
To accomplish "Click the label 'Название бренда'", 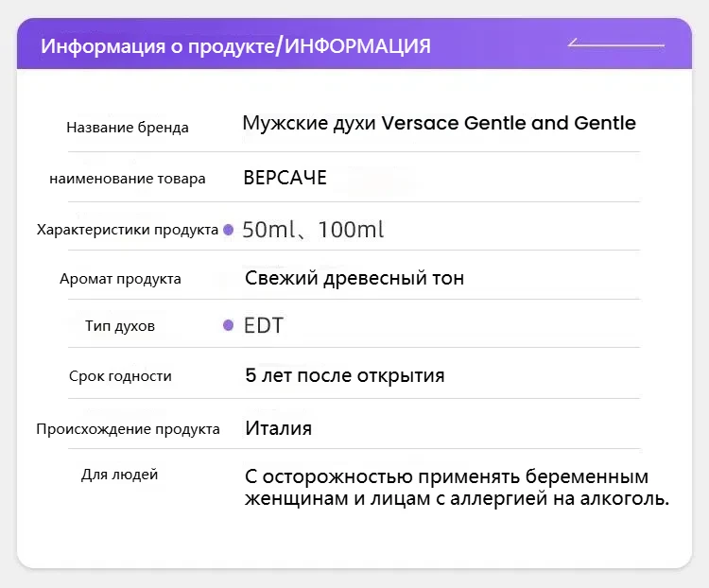I will coord(128,128).
